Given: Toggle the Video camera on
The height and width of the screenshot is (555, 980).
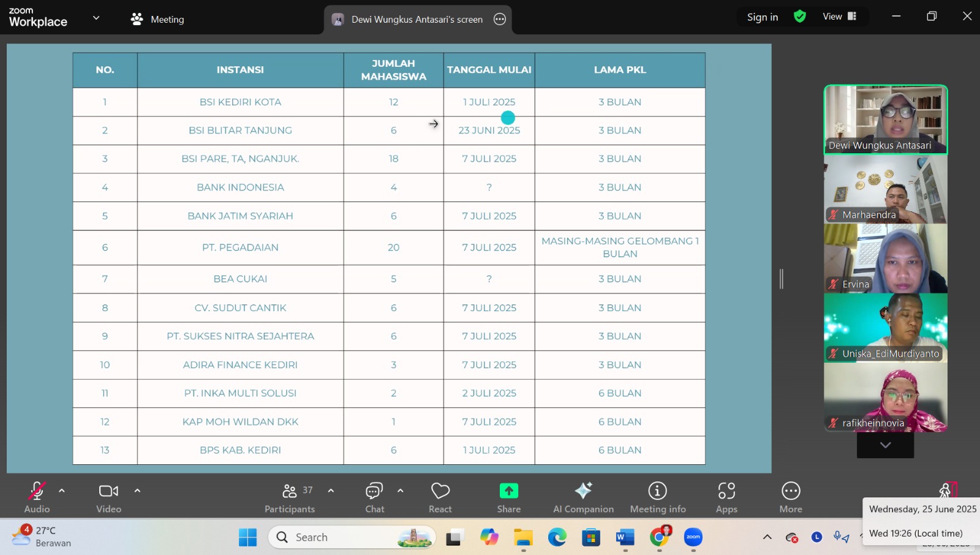Looking at the screenshot, I should [x=108, y=497].
